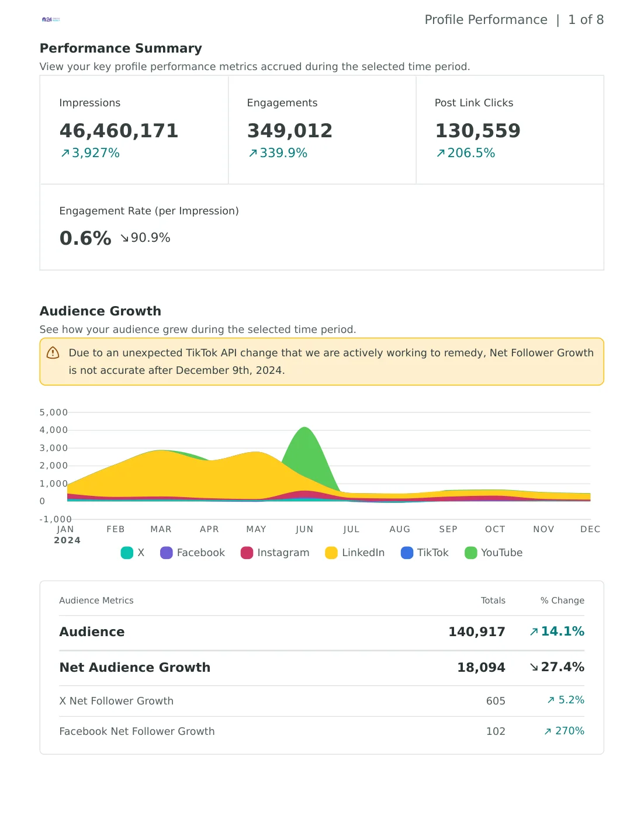Screen dimensions: 644x833
Task: Click the Net Audience Growth total 18,094
Action: click(x=481, y=668)
